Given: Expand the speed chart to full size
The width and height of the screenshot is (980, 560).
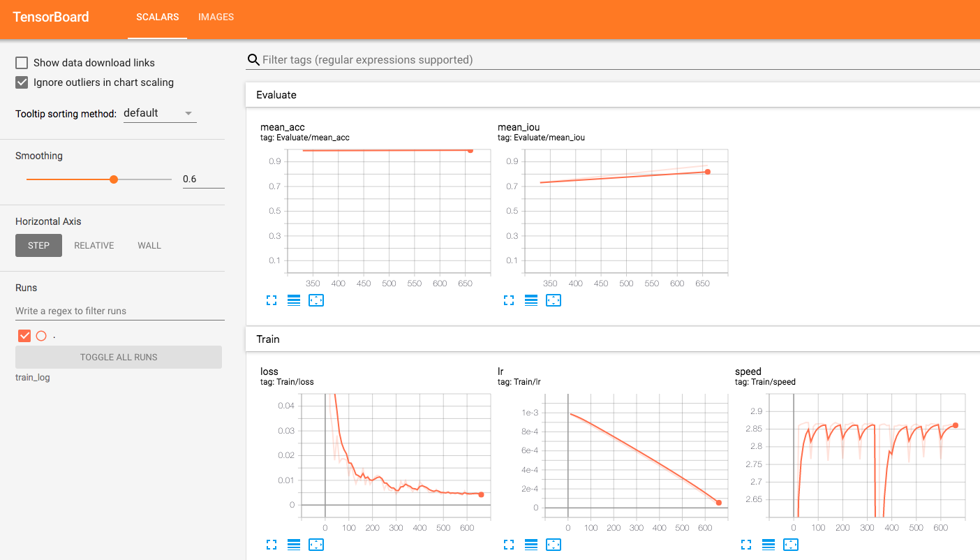Looking at the screenshot, I should (746, 544).
